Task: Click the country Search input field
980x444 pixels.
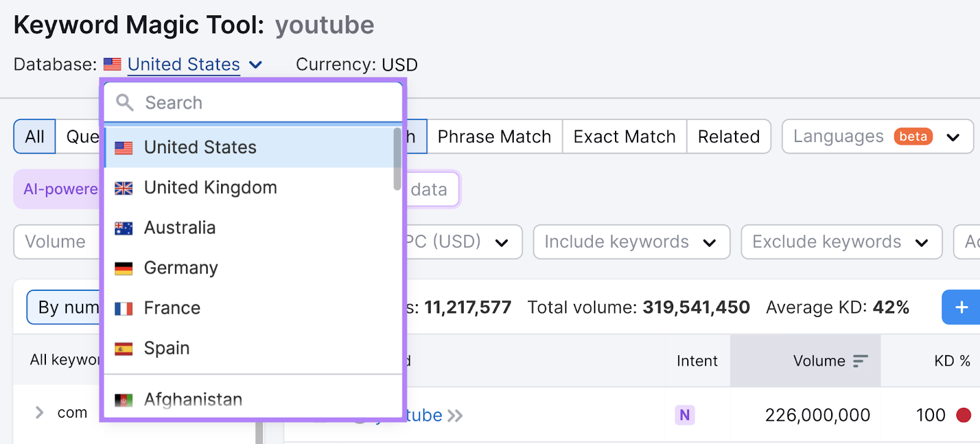Action: pyautogui.click(x=253, y=102)
